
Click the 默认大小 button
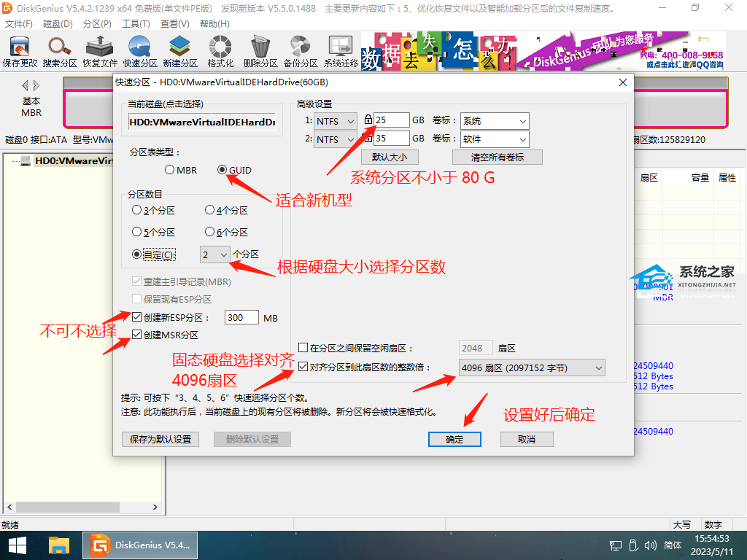(390, 157)
